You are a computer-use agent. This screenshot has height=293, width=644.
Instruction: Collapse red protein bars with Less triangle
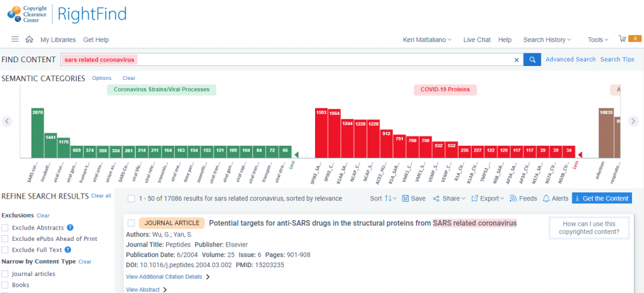580,154
